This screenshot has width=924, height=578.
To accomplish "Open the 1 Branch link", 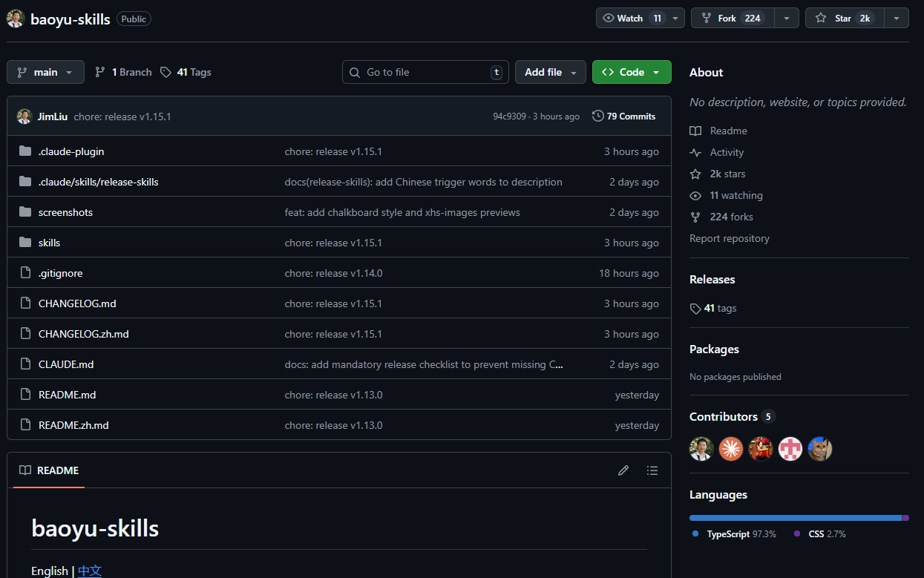I will 123,72.
